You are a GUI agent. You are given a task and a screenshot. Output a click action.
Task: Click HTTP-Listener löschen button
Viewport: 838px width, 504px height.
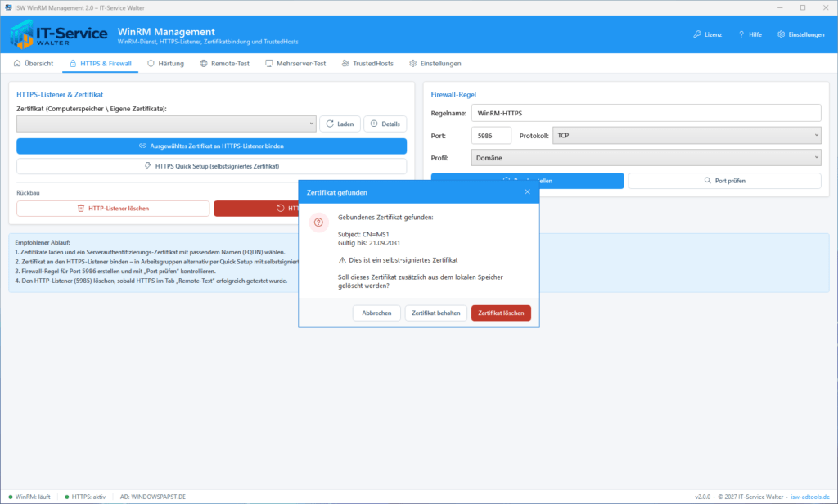point(113,209)
